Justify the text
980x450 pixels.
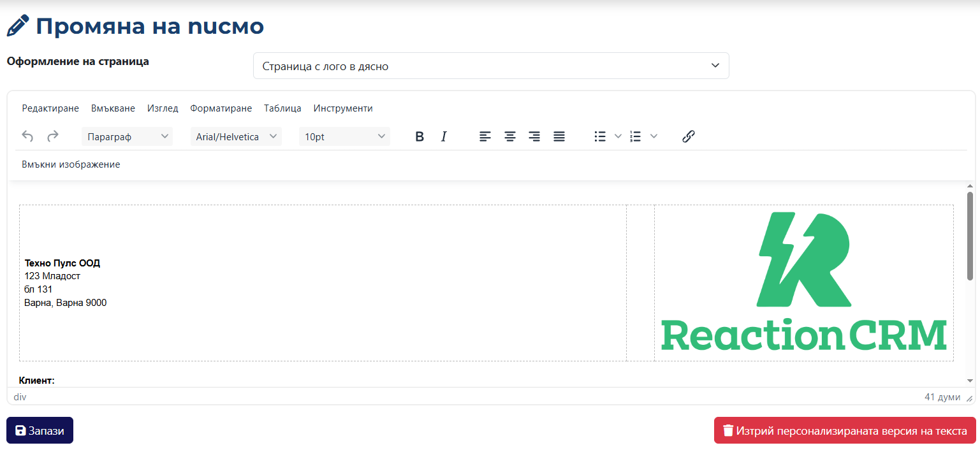coord(559,136)
